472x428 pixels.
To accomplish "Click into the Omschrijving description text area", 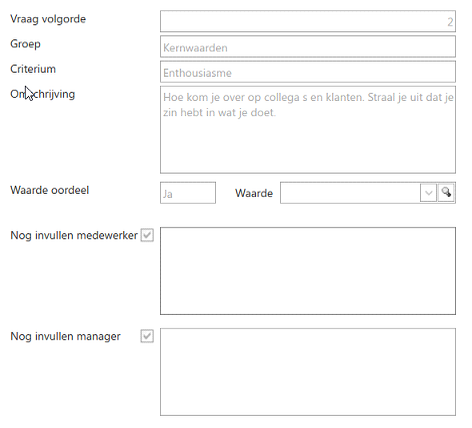I will [x=308, y=130].
